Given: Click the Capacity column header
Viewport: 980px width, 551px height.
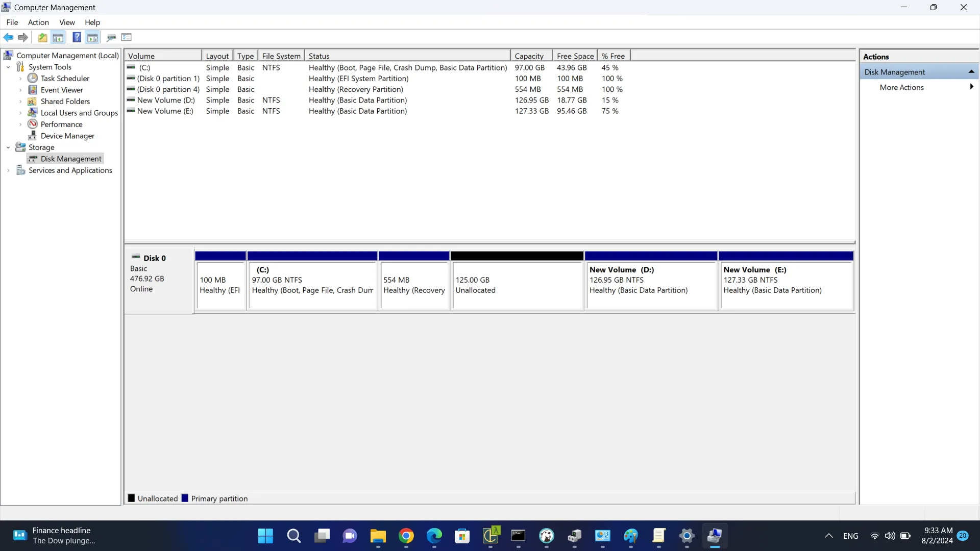Looking at the screenshot, I should [529, 56].
